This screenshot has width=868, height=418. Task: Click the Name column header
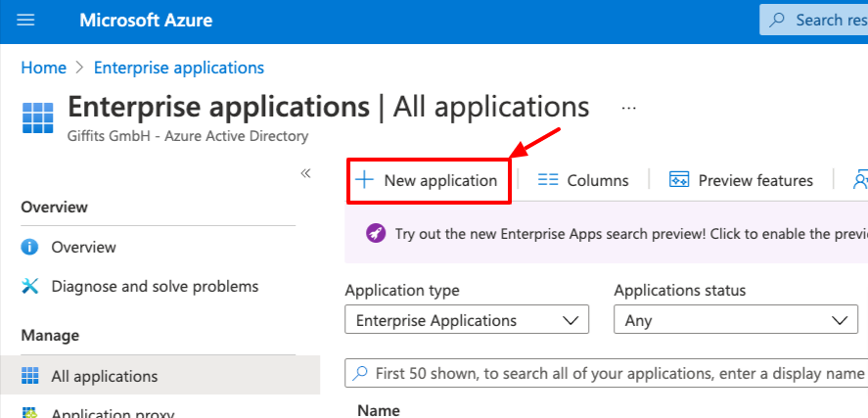point(379,410)
